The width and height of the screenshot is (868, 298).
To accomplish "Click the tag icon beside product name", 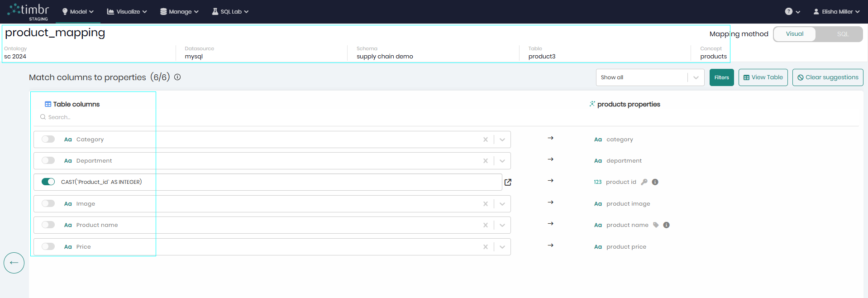I will [x=656, y=225].
